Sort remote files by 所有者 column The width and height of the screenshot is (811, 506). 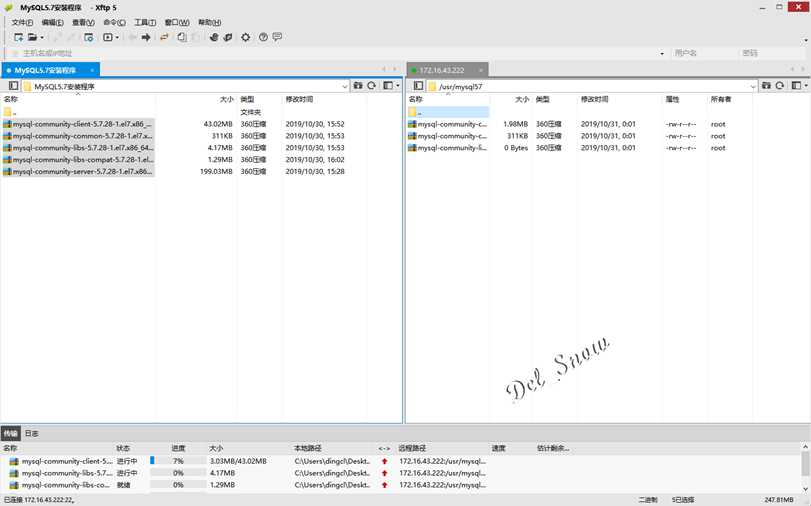click(x=720, y=99)
